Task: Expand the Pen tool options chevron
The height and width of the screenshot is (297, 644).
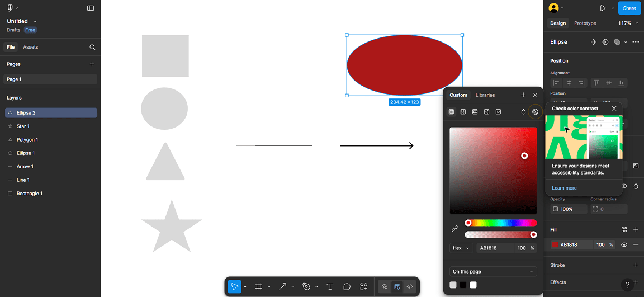Action: [316, 287]
